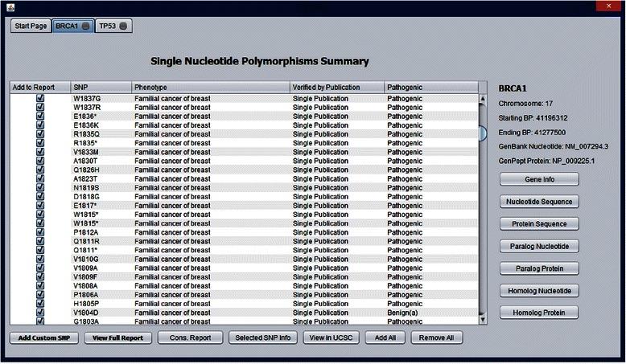Close the BRCA1 tab using its round icon

[85, 26]
